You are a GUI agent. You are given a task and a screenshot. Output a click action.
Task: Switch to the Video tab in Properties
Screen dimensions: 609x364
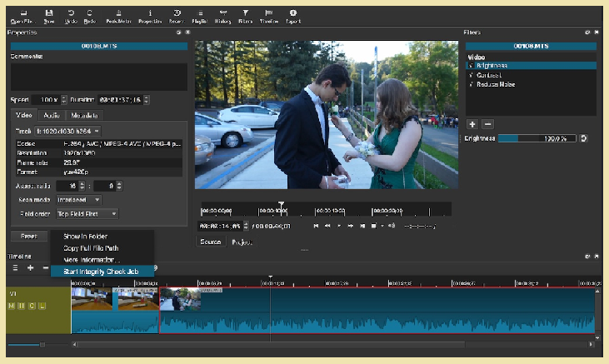point(23,115)
